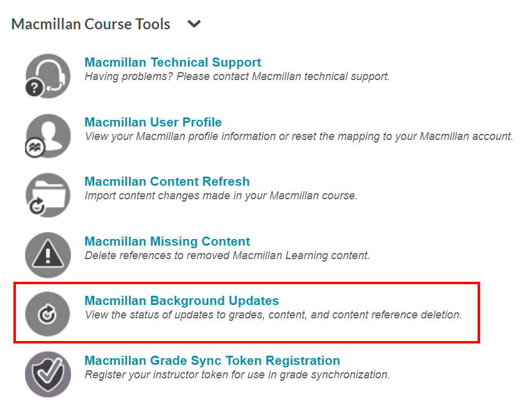
Task: Click Macmillan Background Updates
Action: point(180,301)
